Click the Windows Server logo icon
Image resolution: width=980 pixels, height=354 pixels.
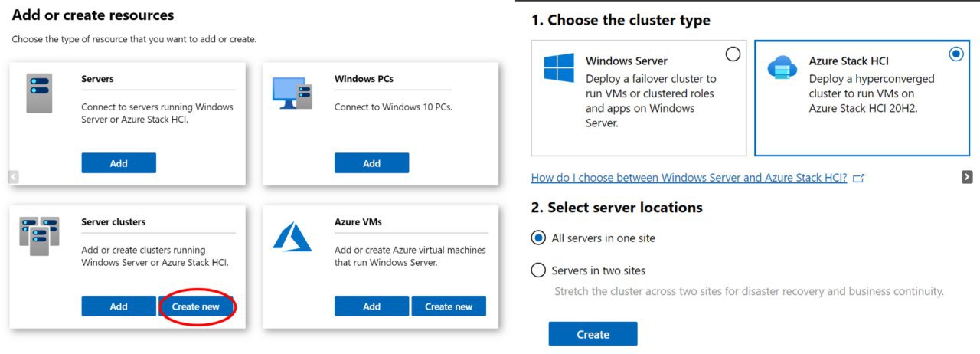pos(559,67)
